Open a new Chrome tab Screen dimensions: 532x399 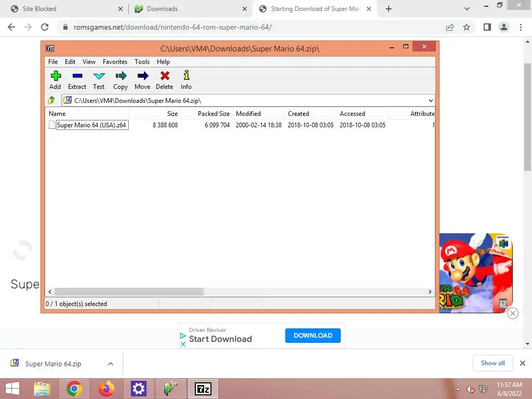tap(389, 9)
